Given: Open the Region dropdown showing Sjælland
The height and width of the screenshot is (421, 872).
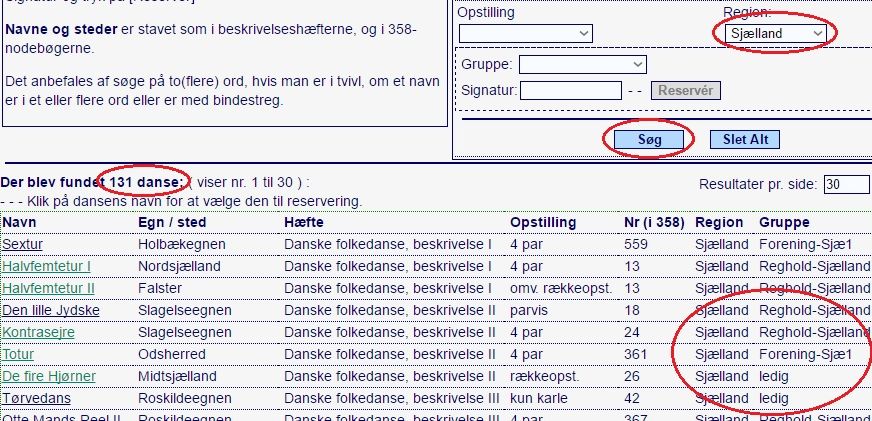Looking at the screenshot, I should pos(775,33).
